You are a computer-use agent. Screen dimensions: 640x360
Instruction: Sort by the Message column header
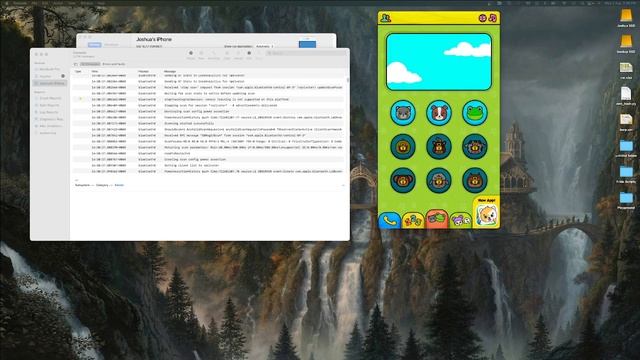pos(170,71)
